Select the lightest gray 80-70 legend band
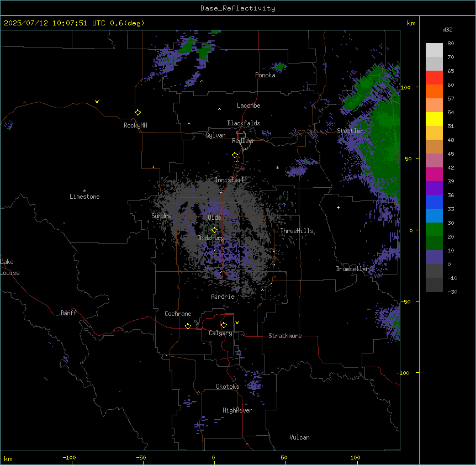This screenshot has height=465, width=476. click(434, 50)
